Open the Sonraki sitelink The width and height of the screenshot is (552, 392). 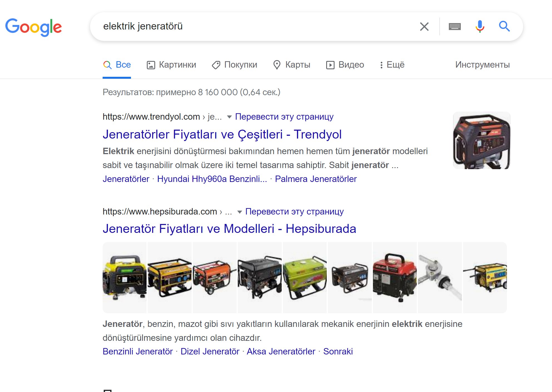[x=338, y=351]
